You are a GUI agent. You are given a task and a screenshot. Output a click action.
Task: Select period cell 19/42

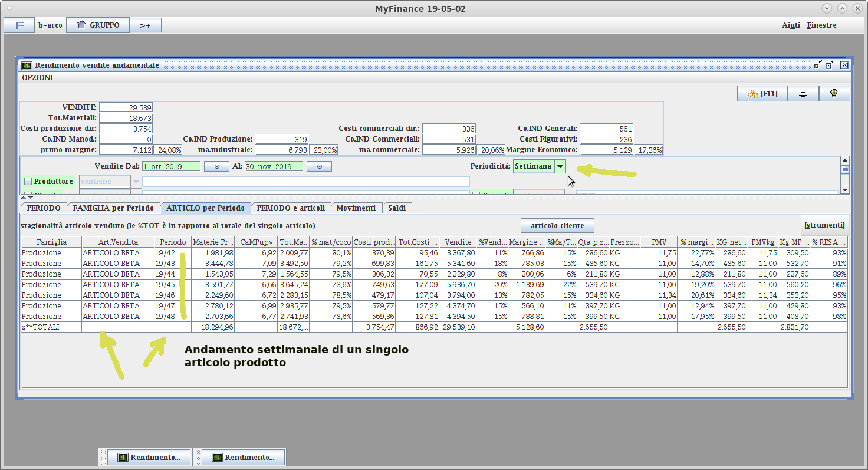[173, 253]
